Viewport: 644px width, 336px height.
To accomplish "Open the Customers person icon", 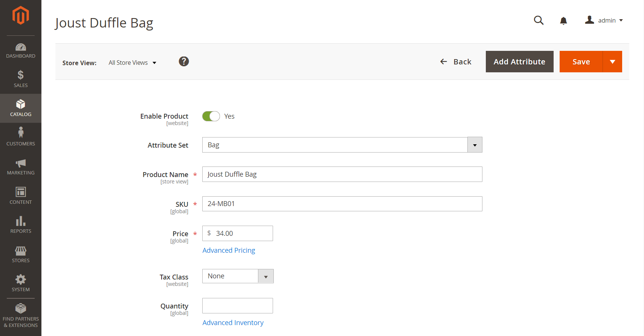I will click(21, 133).
